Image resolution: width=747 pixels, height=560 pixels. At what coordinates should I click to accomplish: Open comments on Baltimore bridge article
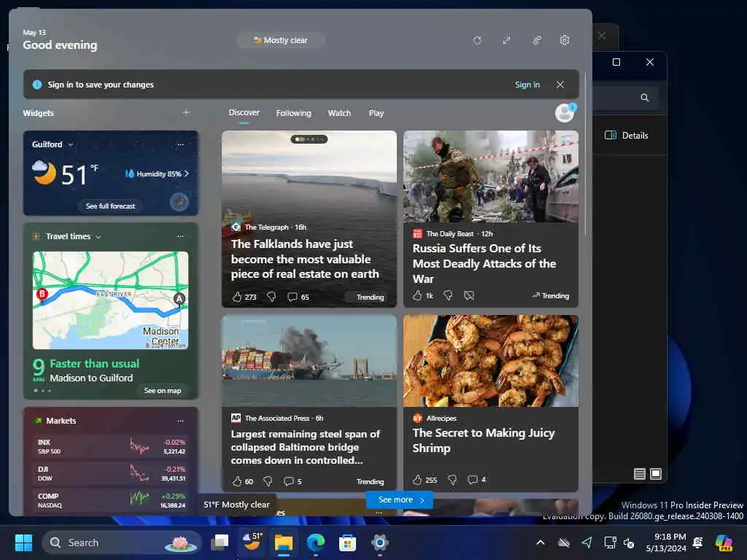[x=293, y=481]
